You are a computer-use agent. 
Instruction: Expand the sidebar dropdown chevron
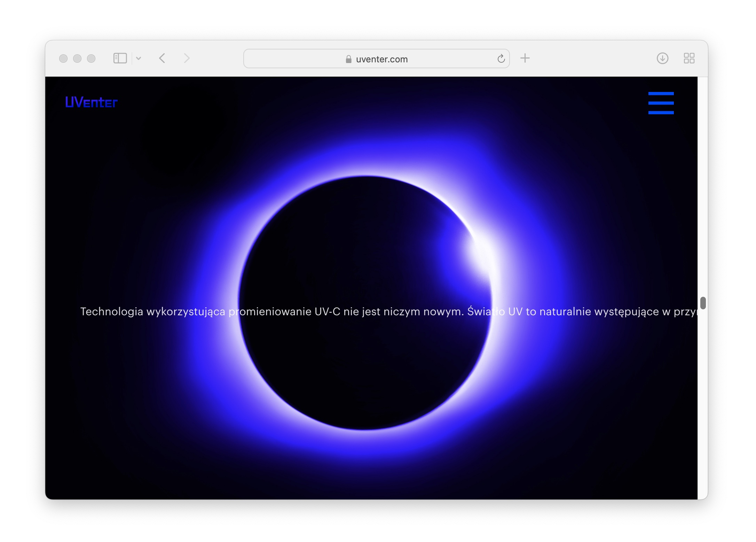[139, 58]
